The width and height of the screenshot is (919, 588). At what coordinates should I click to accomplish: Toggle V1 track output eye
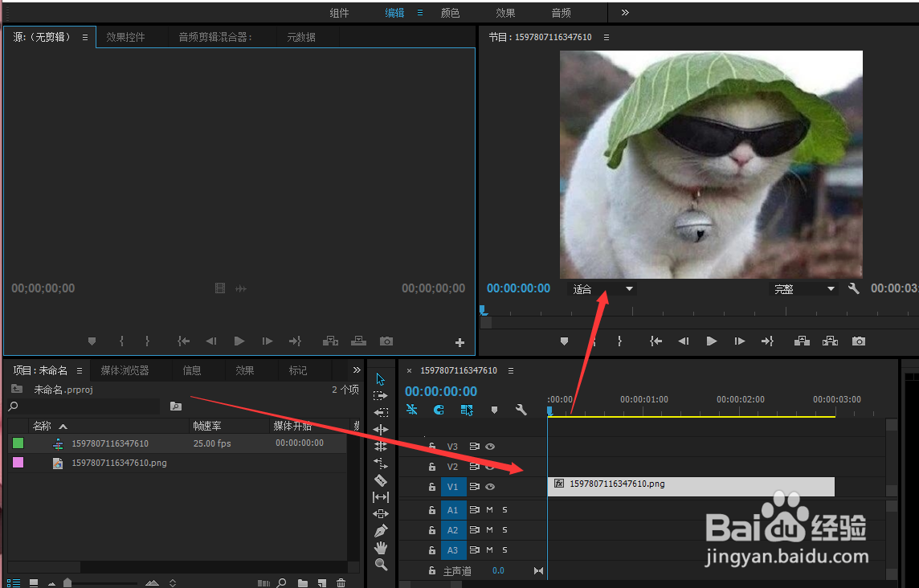pyautogui.click(x=490, y=487)
